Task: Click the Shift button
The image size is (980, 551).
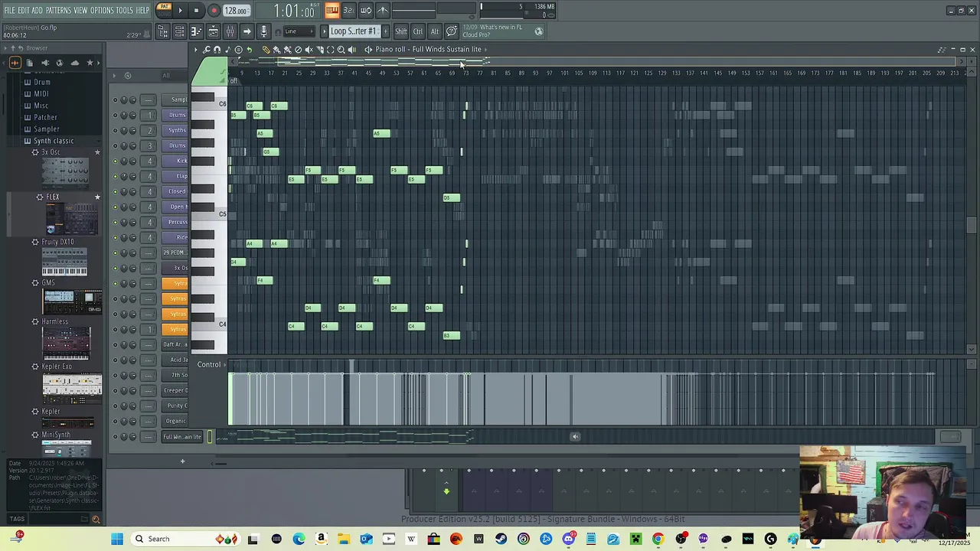Action: pos(401,31)
